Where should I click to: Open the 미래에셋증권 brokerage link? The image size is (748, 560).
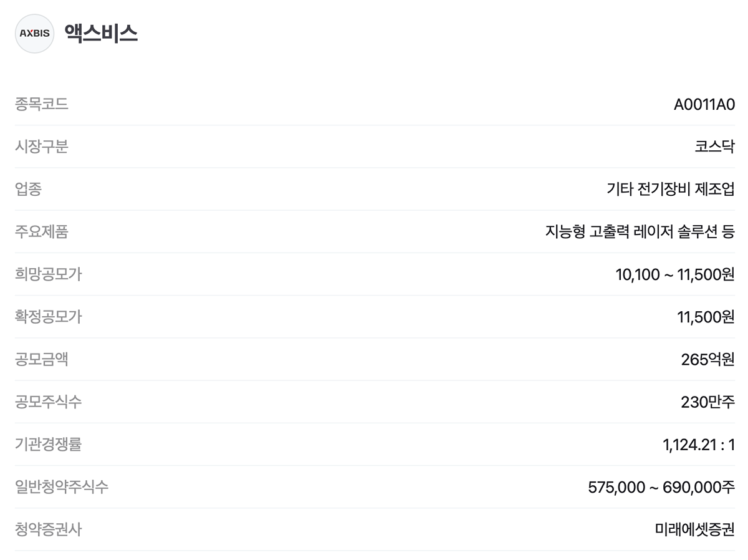(x=694, y=530)
